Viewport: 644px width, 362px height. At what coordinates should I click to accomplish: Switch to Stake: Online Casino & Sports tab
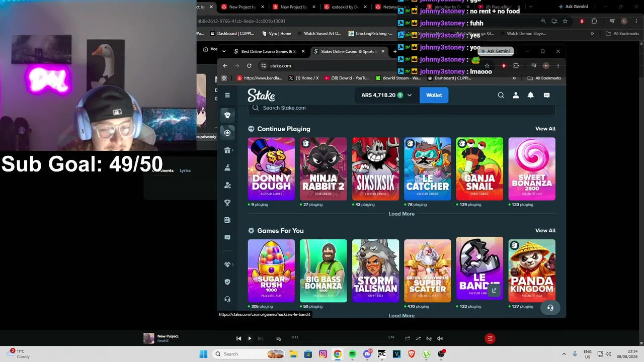tap(348, 51)
